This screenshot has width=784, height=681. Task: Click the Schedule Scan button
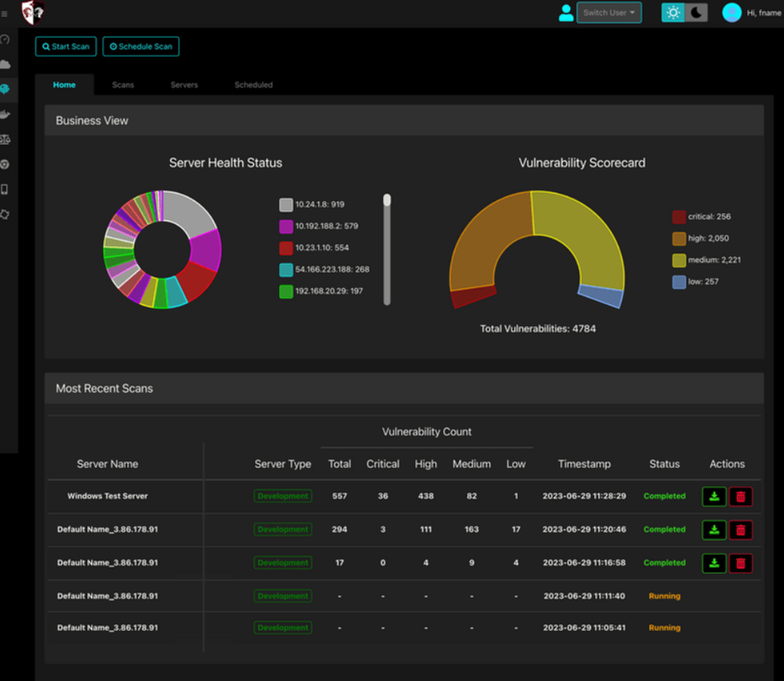[x=141, y=46]
